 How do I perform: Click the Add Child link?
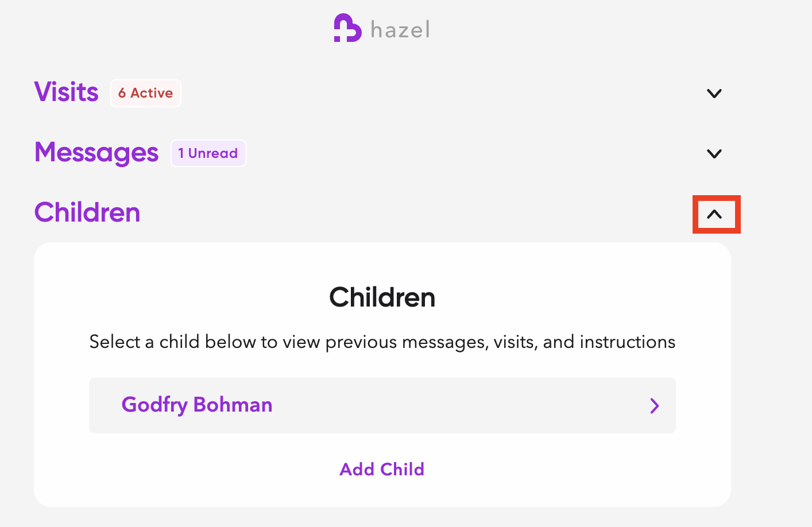click(x=382, y=470)
